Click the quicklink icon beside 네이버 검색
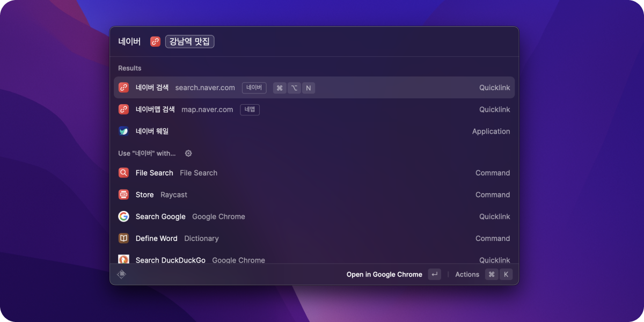This screenshot has width=644, height=322. (x=123, y=87)
